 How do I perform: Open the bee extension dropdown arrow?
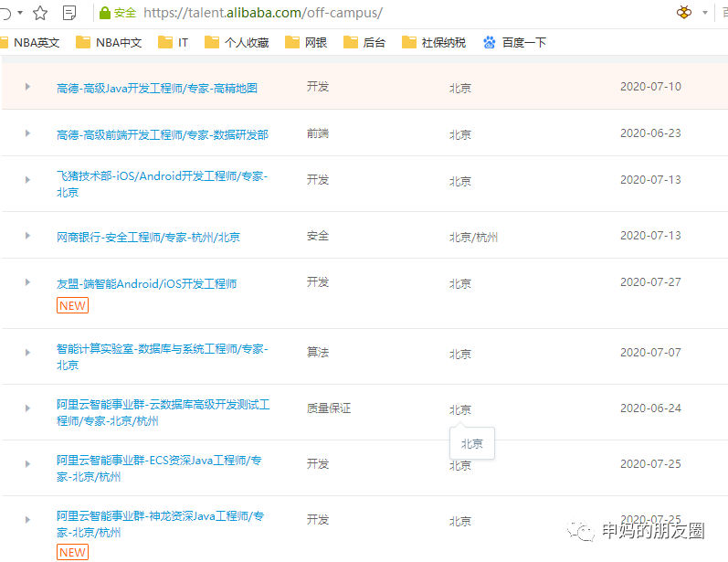point(705,13)
